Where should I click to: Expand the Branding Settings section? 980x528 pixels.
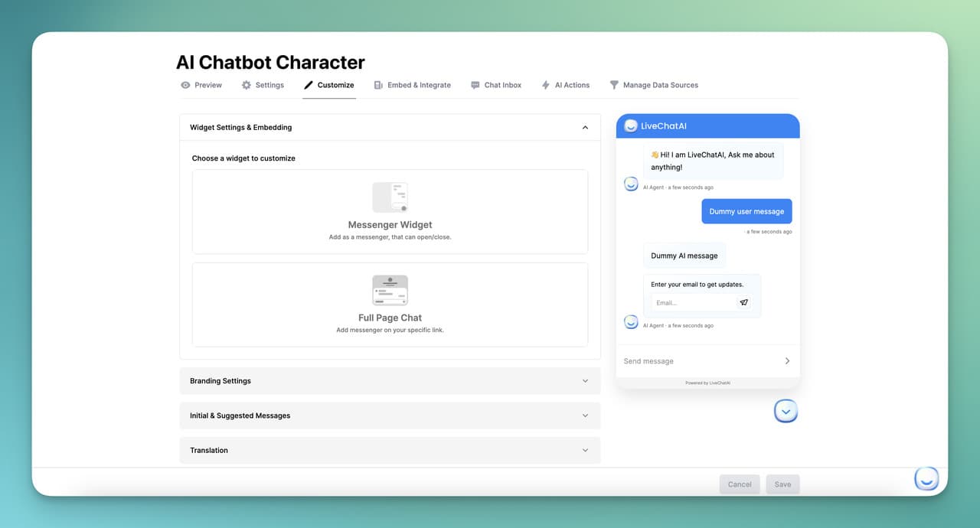(x=390, y=381)
